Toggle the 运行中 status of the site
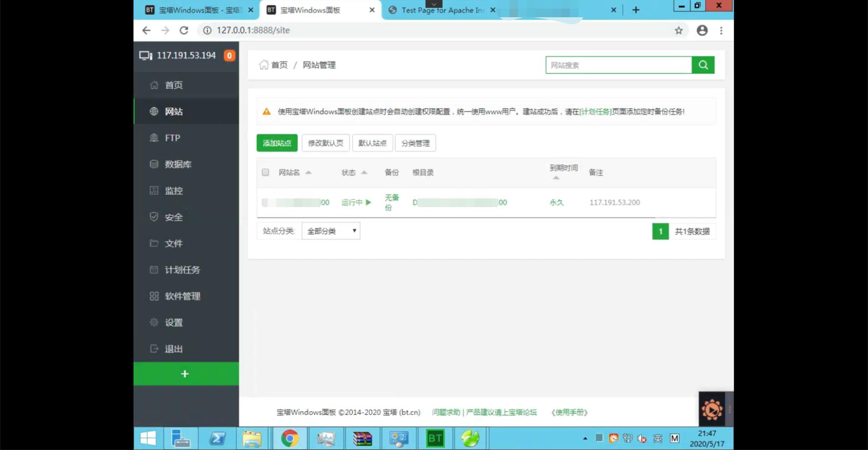Screen dimensions: 868x450 [x=356, y=203]
